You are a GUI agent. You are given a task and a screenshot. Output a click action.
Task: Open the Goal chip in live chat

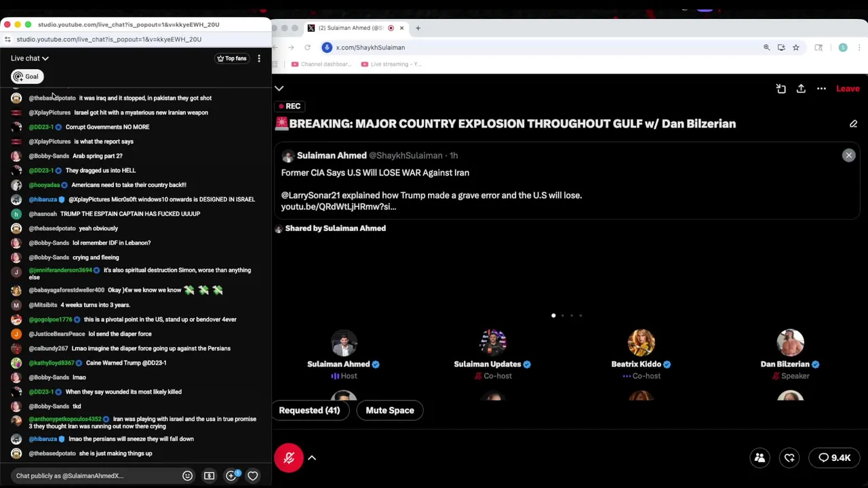click(x=27, y=77)
